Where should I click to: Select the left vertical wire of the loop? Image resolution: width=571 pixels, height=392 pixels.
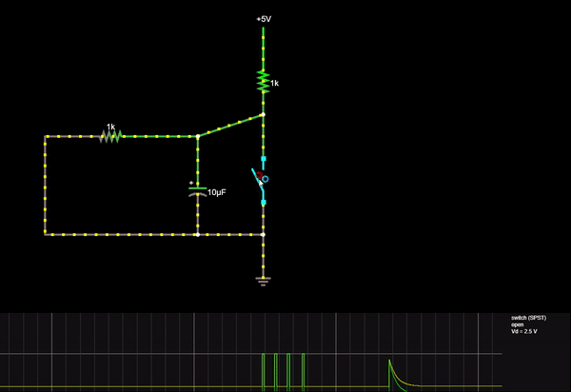(x=45, y=186)
